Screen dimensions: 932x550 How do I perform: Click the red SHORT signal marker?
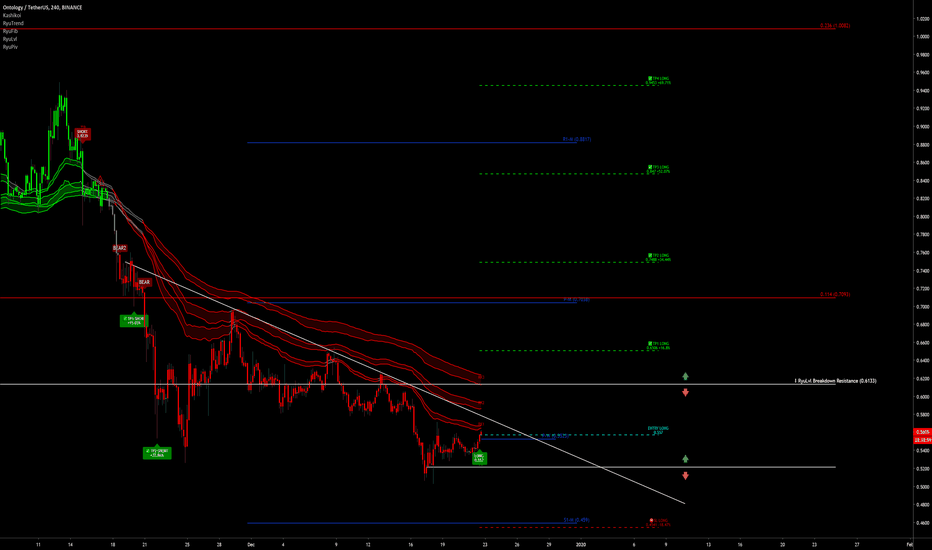[82, 133]
